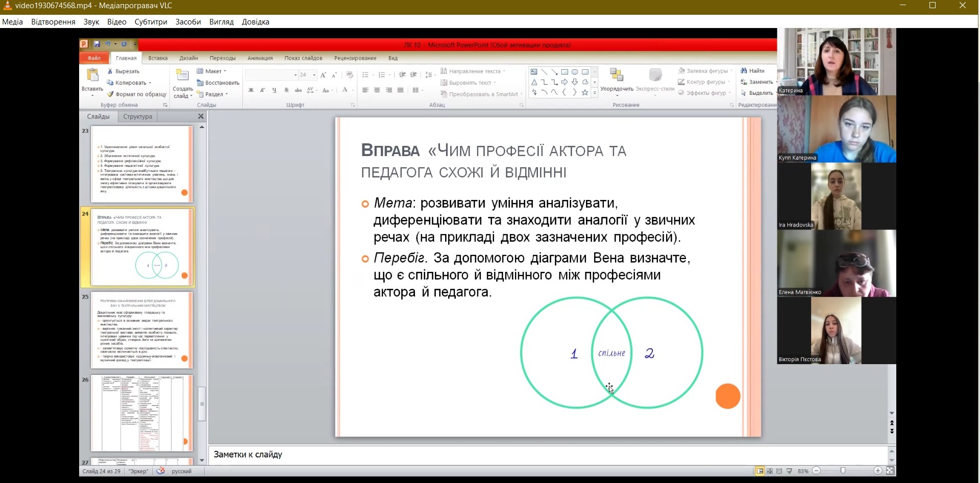The image size is (980, 483).
Task: Click the Undo arrow icon
Action: click(x=108, y=44)
